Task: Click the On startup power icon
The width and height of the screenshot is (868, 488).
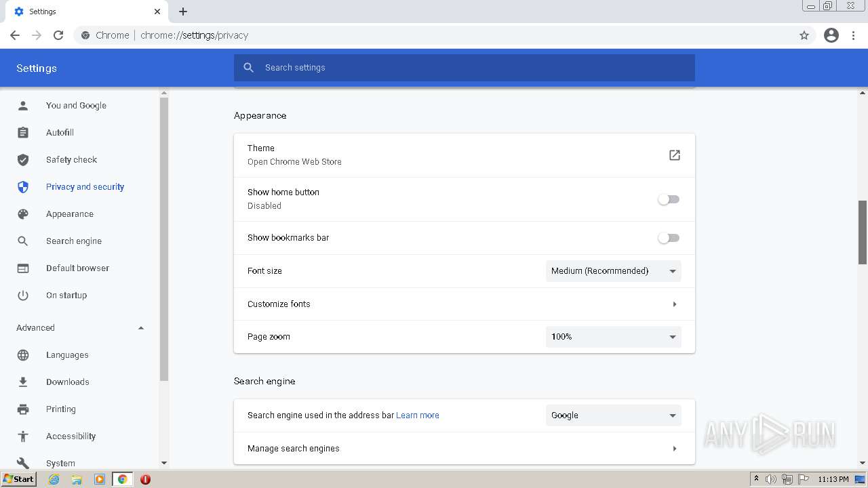Action: tap(23, 296)
